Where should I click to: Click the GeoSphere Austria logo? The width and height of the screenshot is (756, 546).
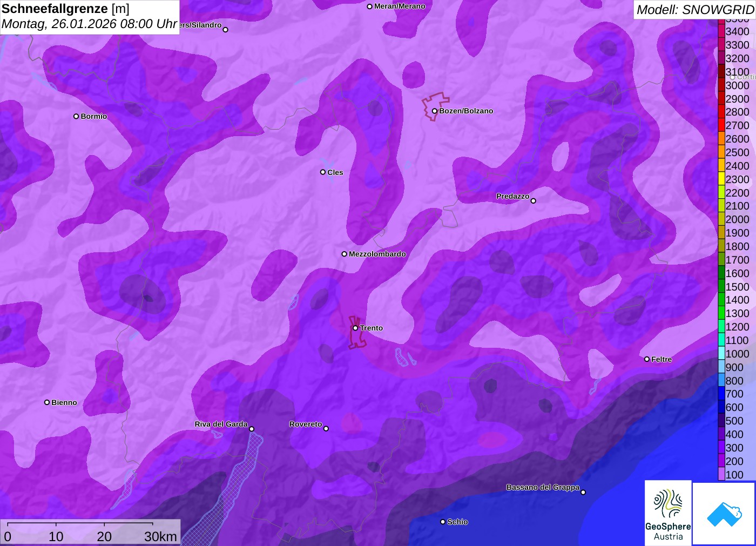pos(668,513)
